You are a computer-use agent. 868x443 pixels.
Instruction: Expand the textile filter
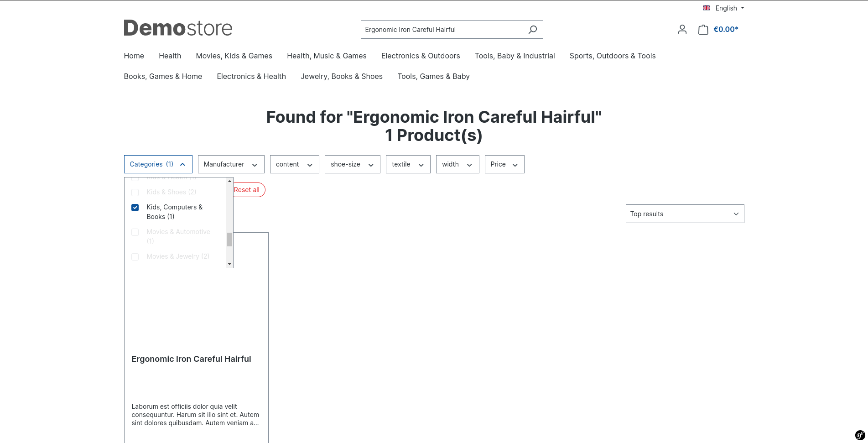[408, 164]
